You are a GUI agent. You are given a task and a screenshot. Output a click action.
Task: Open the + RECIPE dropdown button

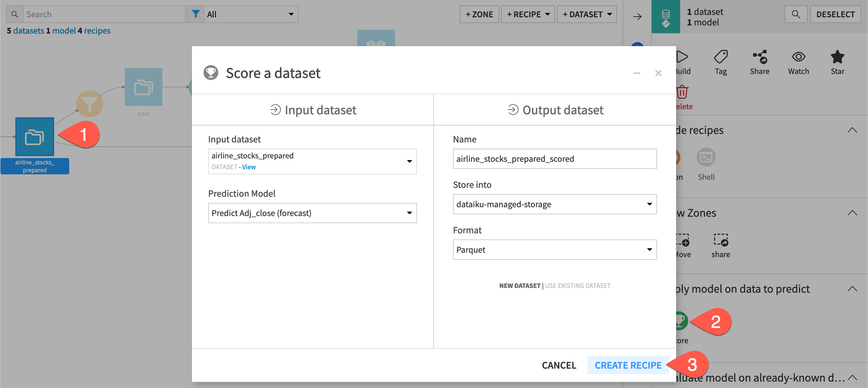click(x=528, y=14)
